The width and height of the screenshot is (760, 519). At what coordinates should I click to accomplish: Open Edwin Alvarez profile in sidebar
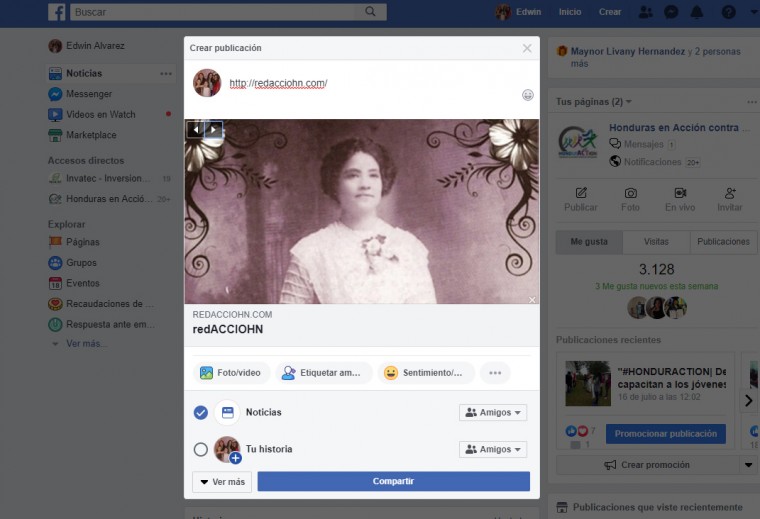(87, 46)
